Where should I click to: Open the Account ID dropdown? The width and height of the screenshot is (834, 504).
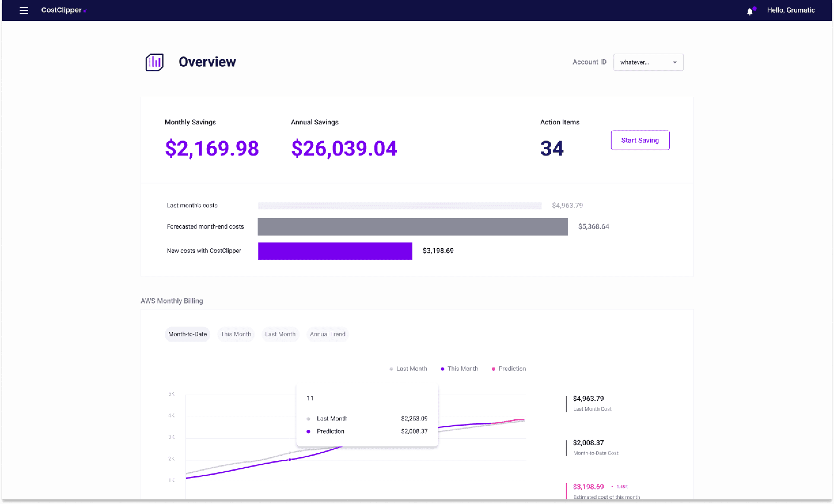point(648,62)
